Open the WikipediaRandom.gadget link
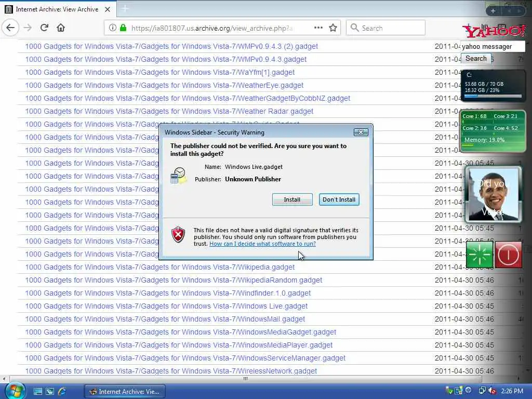Screen dimensions: 532x399 click(174, 280)
